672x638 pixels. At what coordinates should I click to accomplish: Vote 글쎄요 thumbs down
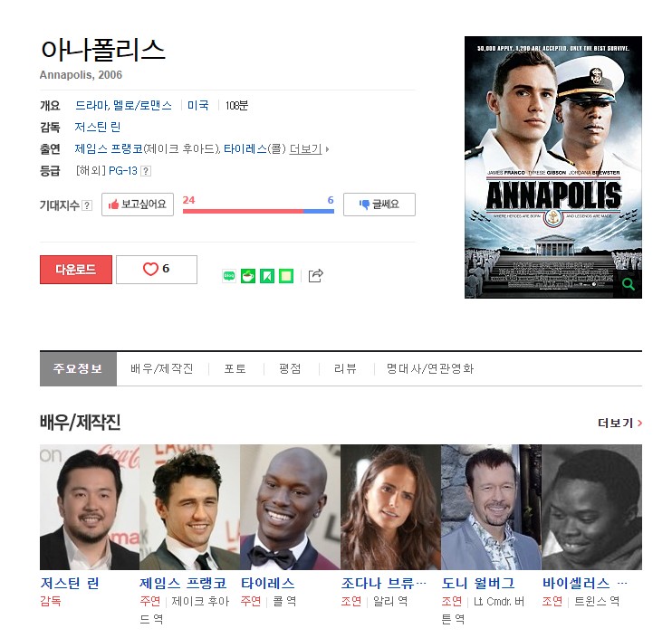(379, 205)
